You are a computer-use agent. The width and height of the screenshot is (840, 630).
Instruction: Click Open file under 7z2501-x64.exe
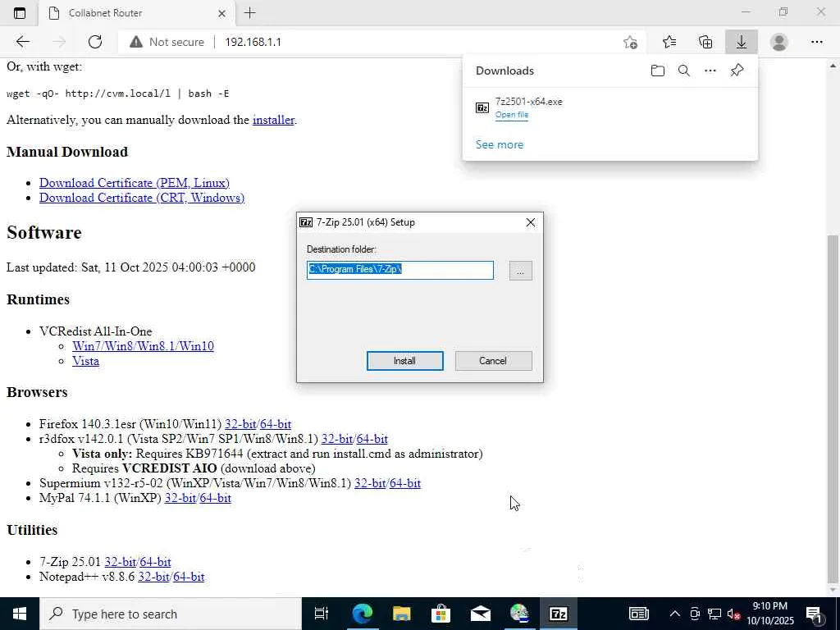512,115
